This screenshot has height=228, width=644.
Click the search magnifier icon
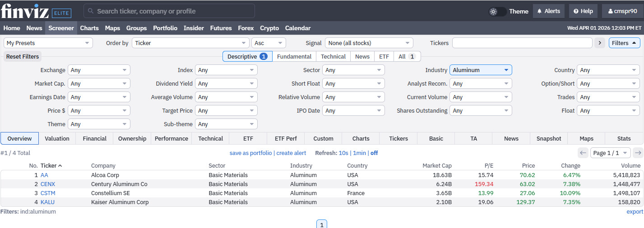pos(91,11)
